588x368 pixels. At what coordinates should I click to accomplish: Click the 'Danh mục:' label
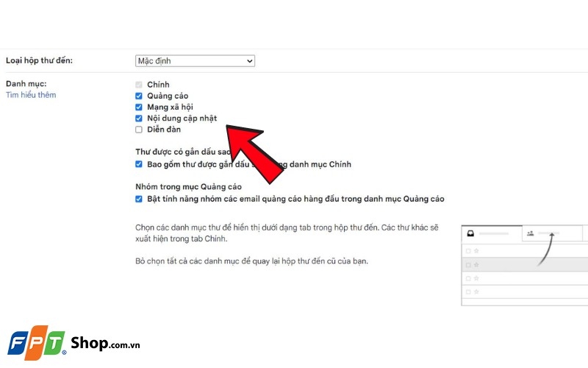pyautogui.click(x=26, y=84)
